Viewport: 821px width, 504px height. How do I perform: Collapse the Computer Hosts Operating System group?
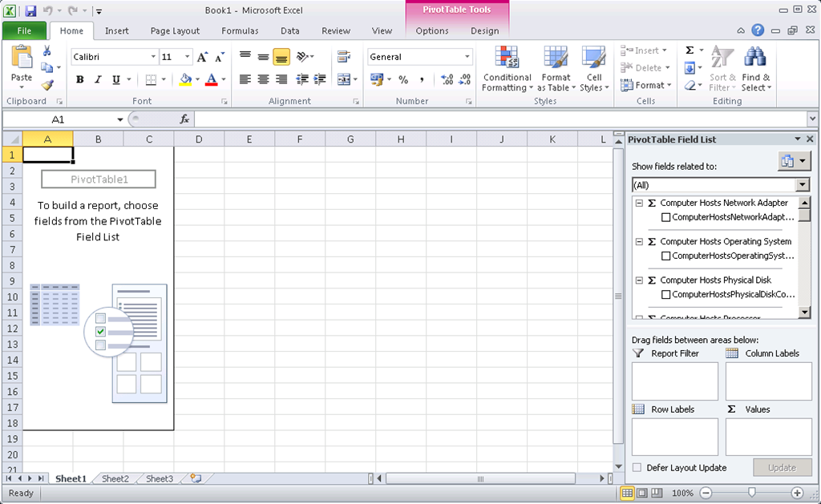point(639,241)
